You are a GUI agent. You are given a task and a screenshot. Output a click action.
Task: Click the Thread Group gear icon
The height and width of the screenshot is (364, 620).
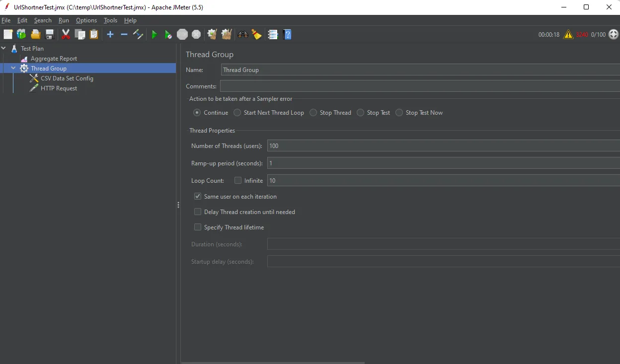24,69
